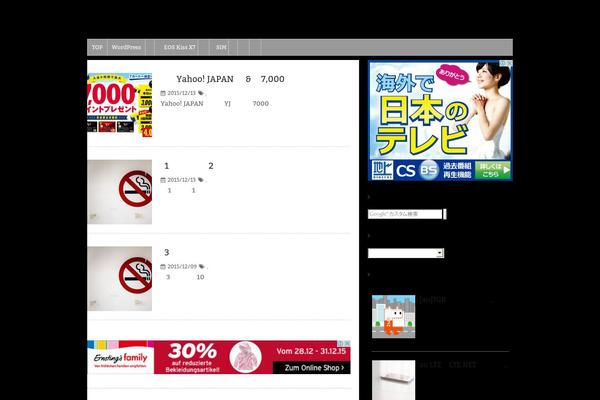Open the post titled '1 2'
This screenshot has width=600, height=400.
point(189,166)
